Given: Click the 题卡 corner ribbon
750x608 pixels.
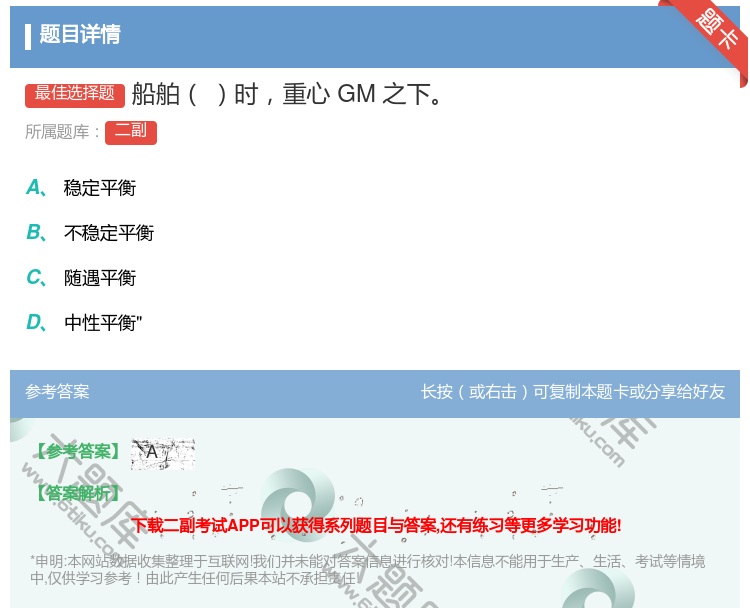Looking at the screenshot, I should point(714,32).
